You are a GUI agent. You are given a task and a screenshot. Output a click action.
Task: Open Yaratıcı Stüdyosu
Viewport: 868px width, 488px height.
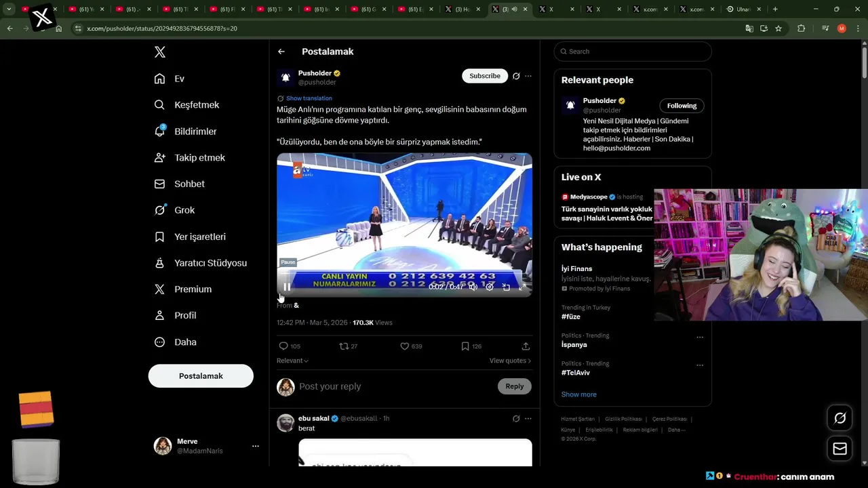(200, 263)
